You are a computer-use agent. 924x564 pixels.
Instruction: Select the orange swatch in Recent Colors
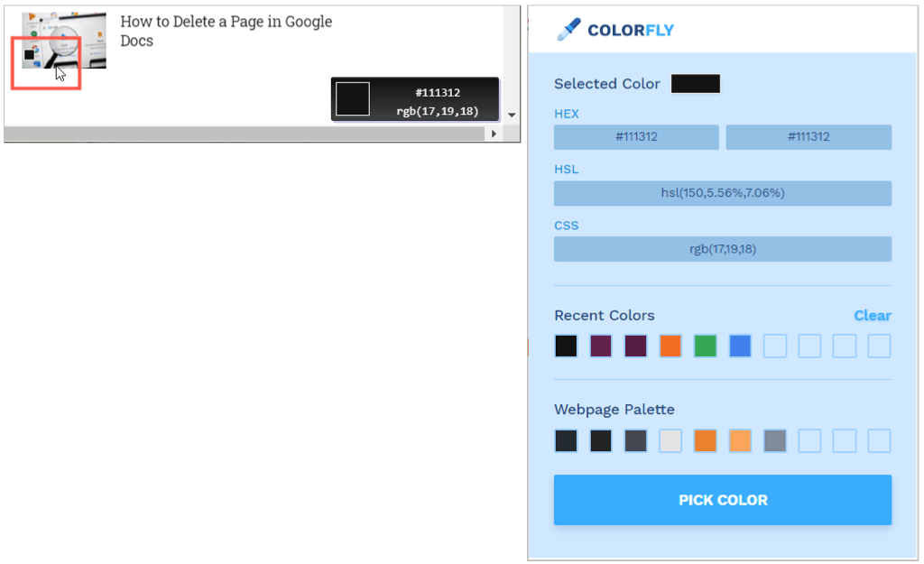point(670,346)
